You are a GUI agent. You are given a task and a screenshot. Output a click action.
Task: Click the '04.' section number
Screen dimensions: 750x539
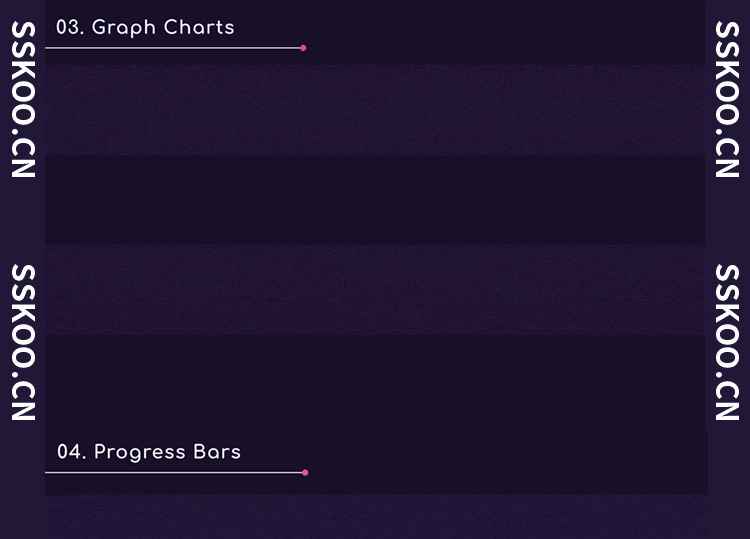coord(71,452)
